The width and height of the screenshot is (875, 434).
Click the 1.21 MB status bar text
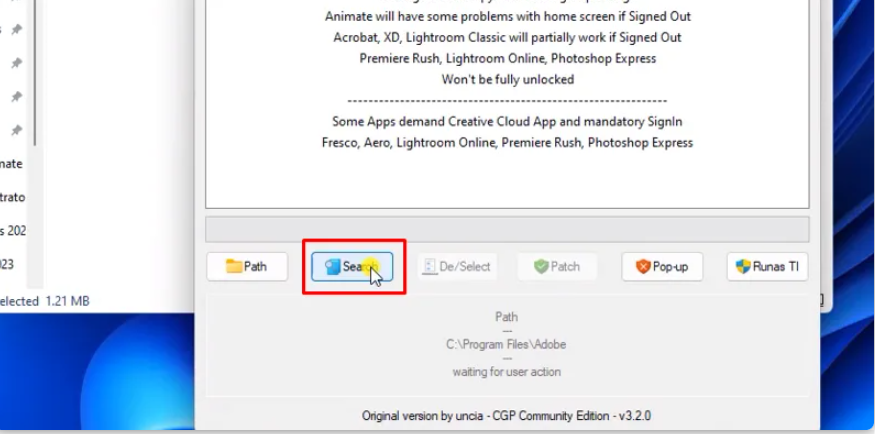click(x=67, y=301)
